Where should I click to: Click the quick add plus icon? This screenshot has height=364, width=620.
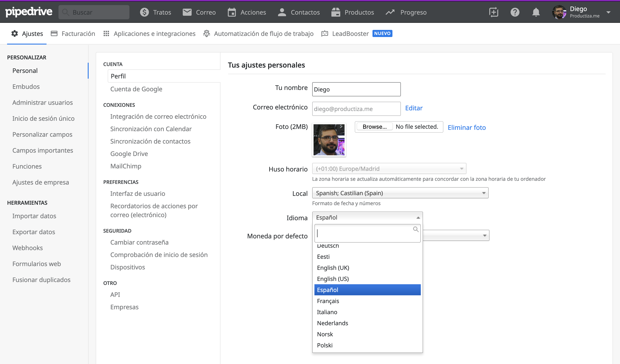(493, 12)
